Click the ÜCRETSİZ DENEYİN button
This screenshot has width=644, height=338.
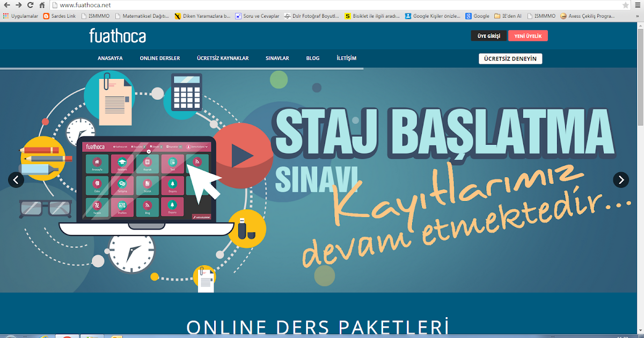[x=510, y=58]
